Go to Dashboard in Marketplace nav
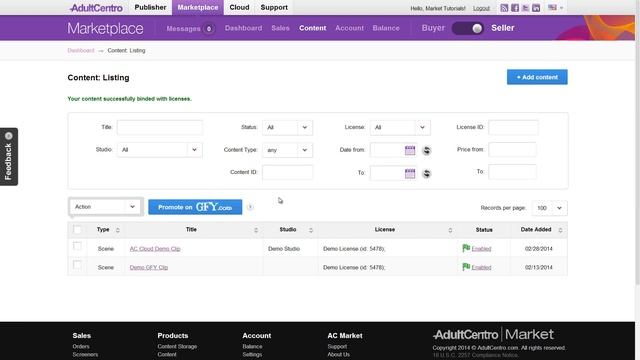This screenshot has height=360, width=640. [x=243, y=28]
